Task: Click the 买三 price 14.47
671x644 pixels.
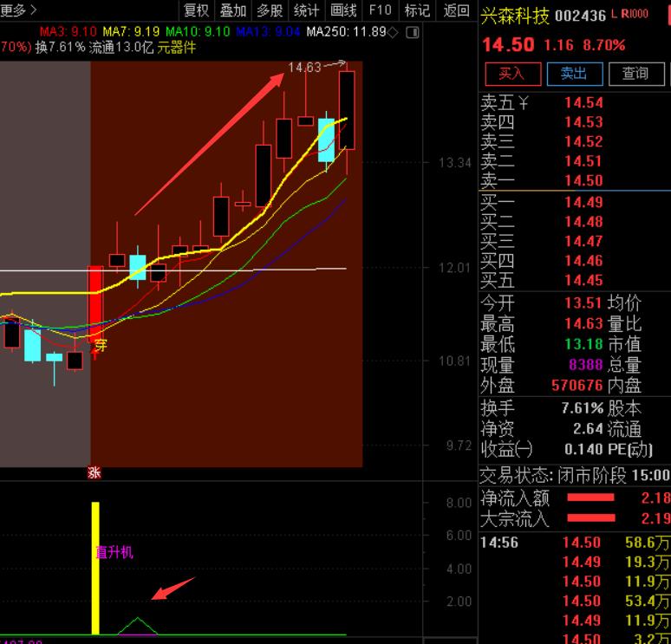Action: 583,241
